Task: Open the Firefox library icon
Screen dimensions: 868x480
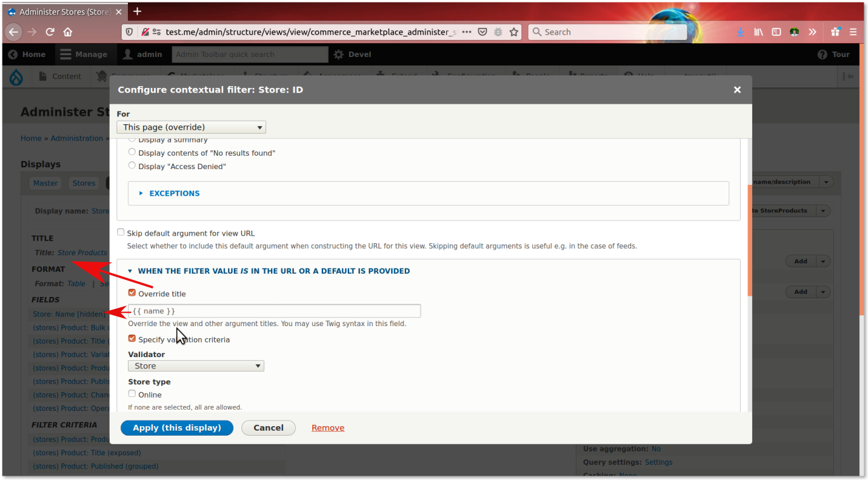Action: (758, 32)
